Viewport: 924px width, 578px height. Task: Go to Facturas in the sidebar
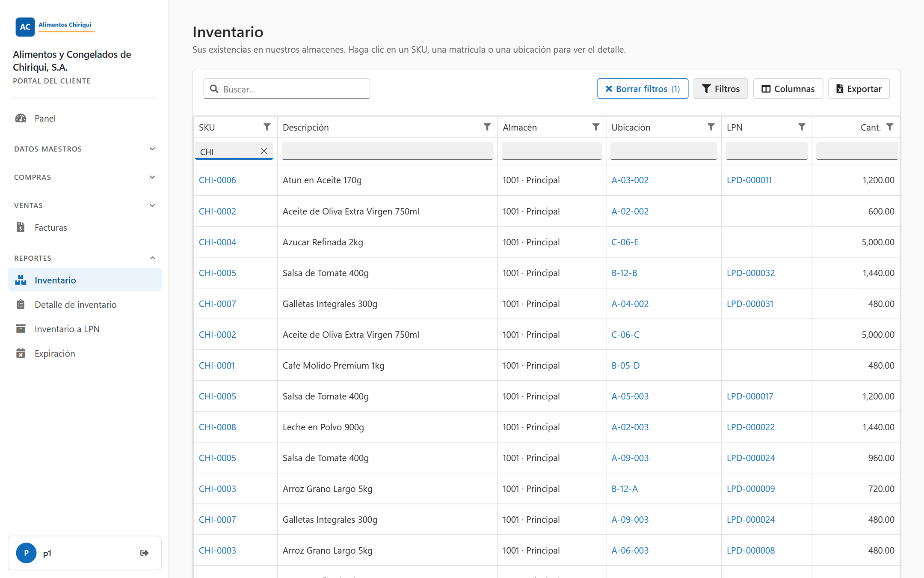tap(85, 227)
